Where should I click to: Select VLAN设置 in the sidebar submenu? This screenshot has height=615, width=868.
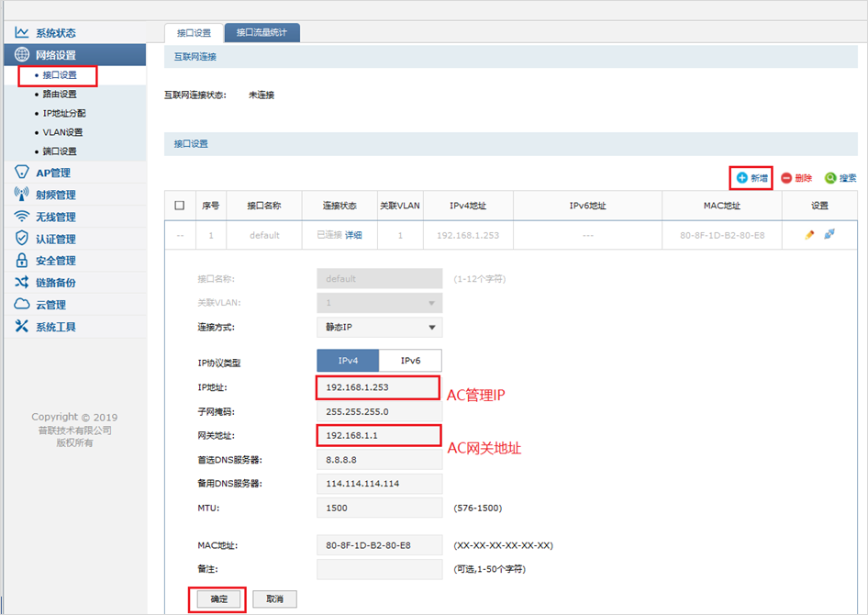pyautogui.click(x=62, y=132)
